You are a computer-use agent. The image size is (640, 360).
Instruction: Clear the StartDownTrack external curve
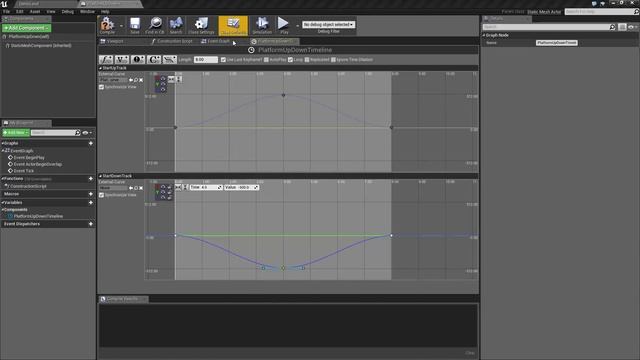pos(141,188)
